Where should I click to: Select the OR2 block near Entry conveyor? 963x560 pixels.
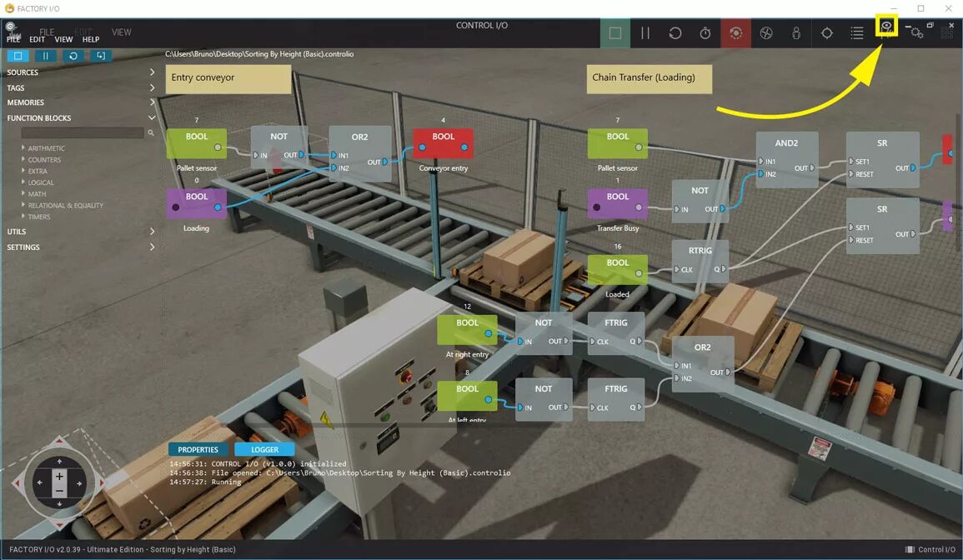click(x=360, y=153)
